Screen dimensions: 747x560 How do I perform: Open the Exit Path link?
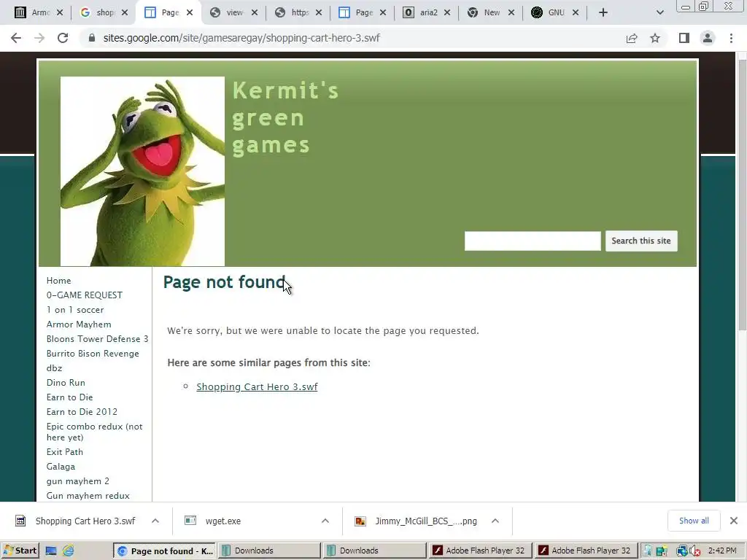(64, 452)
